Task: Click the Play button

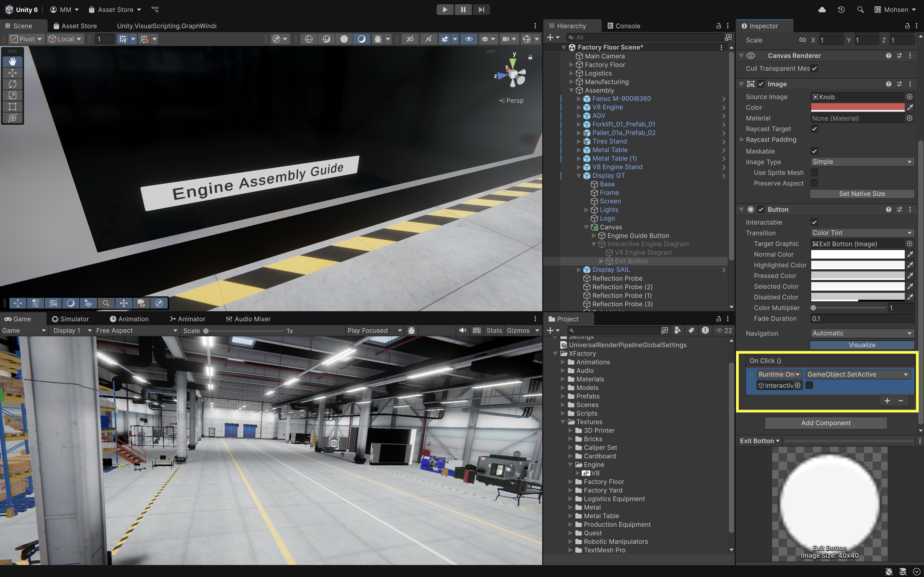Action: (445, 10)
